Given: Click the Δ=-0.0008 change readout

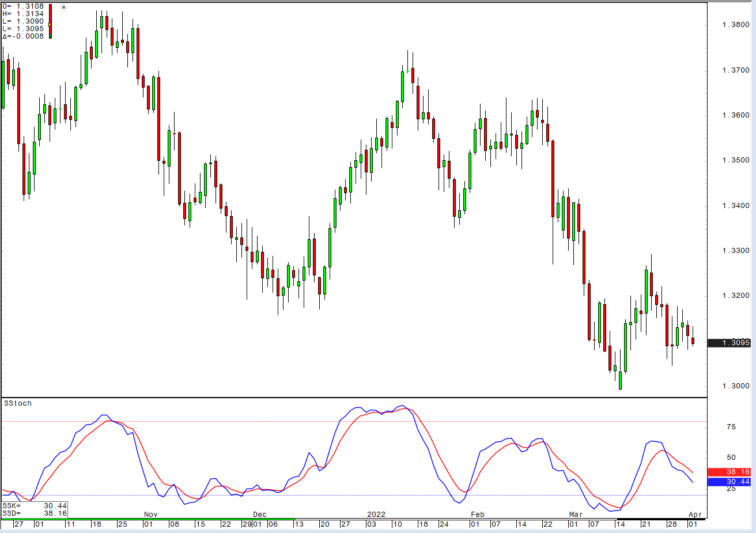Looking at the screenshot, I should coord(23,36).
